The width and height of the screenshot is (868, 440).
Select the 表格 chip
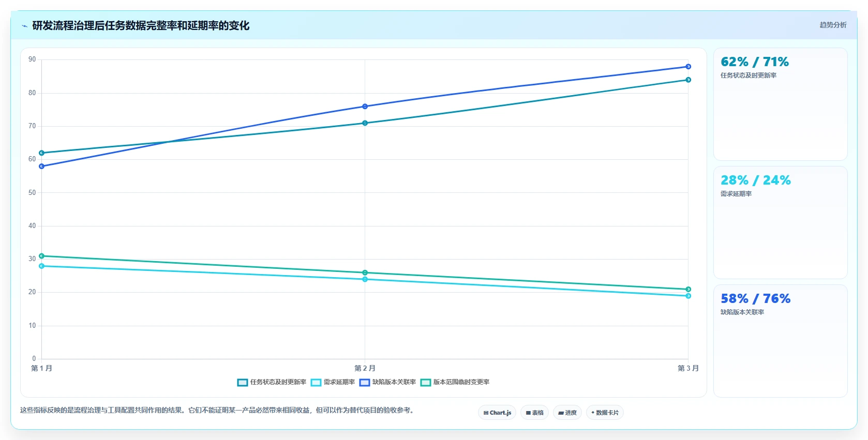click(535, 413)
